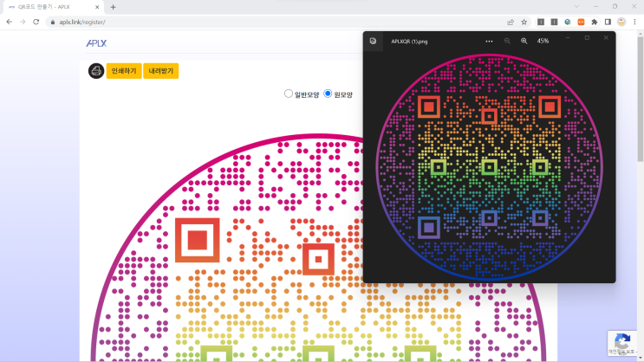Open the cupcake profile avatar
The width and height of the screenshot is (644, 362).
pyautogui.click(x=621, y=23)
